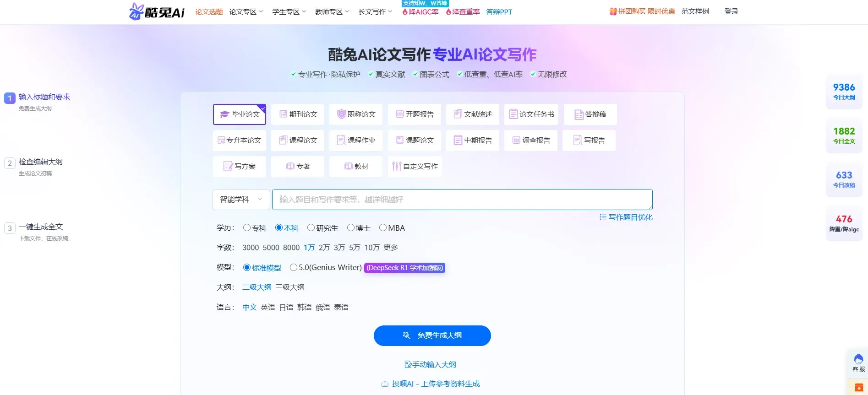The image size is (868, 395).
Task: Select the 写方案 pencil document icon
Action: [228, 167]
